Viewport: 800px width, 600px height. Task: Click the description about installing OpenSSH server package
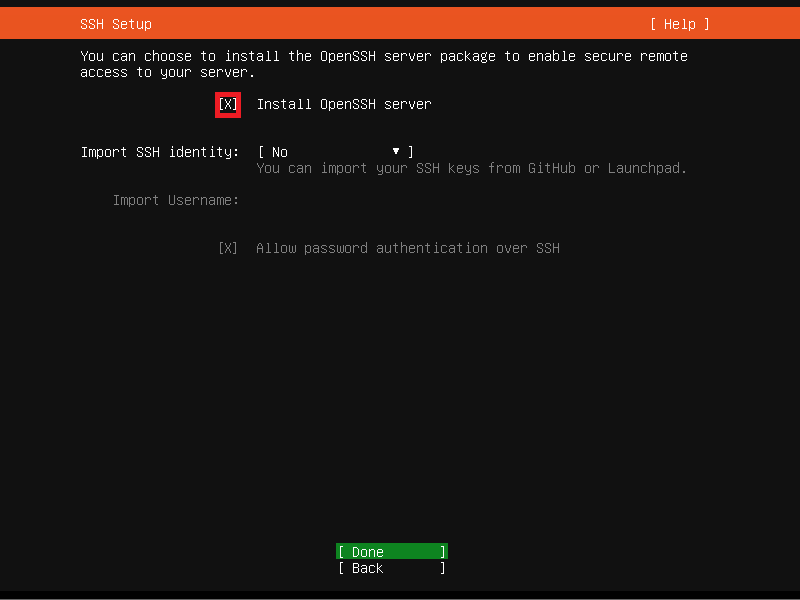click(384, 64)
